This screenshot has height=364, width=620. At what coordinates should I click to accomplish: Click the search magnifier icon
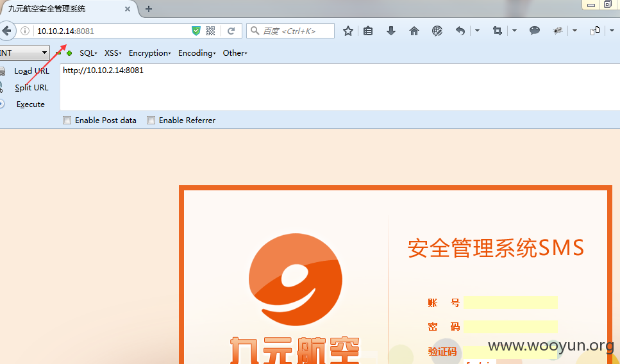click(x=255, y=31)
